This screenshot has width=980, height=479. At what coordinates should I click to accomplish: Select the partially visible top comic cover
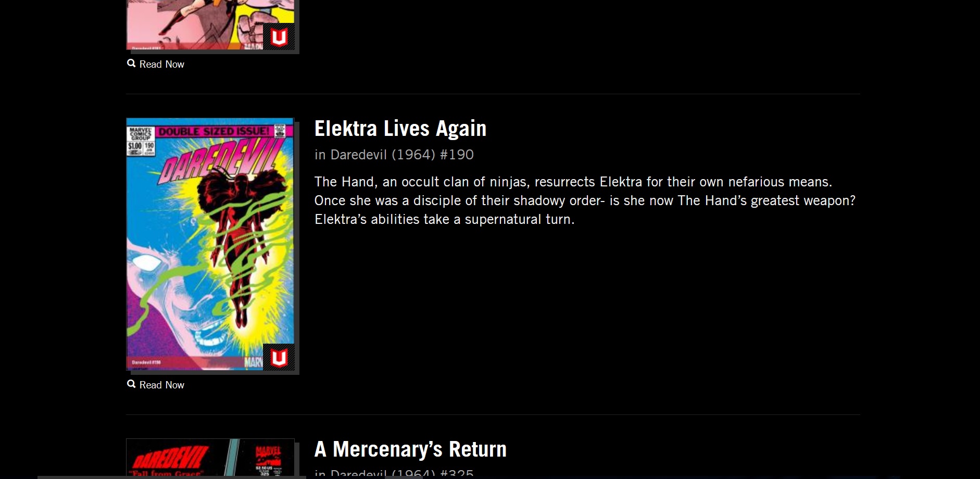coord(210,25)
